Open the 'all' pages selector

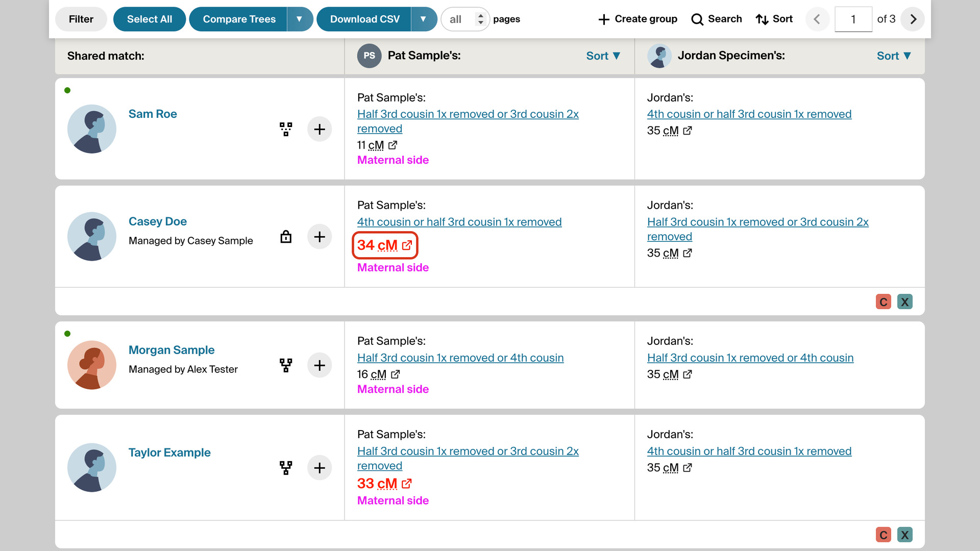coord(465,19)
